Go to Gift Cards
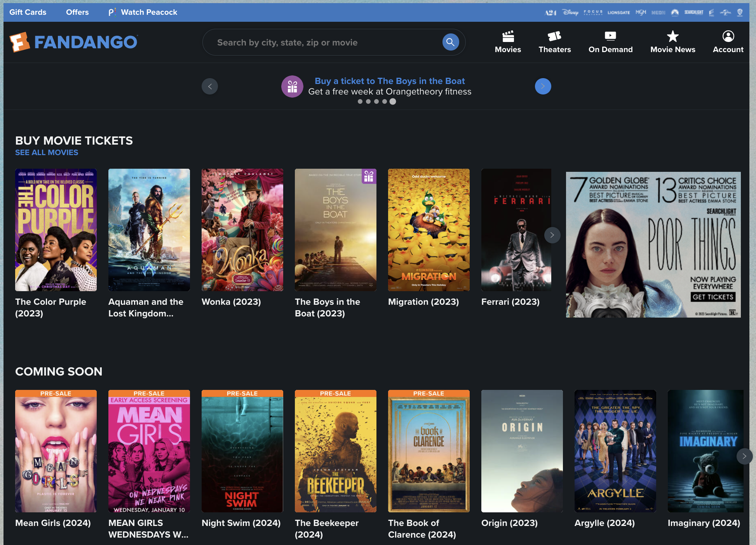The image size is (756, 545). tap(28, 12)
